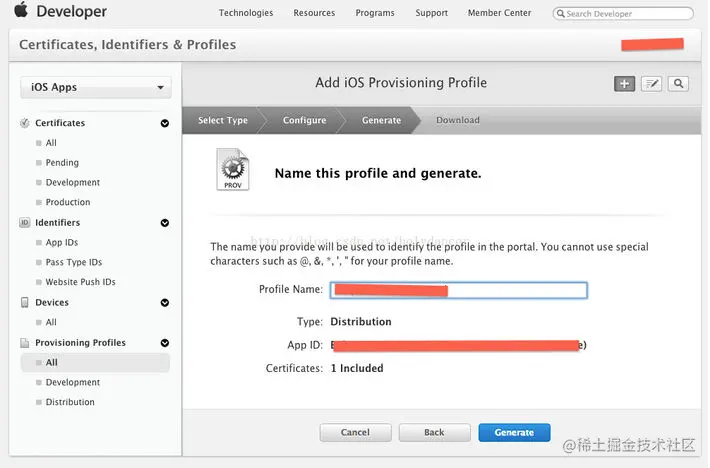Click the edit profile pencil icon
The image size is (710, 468).
pyautogui.click(x=652, y=84)
